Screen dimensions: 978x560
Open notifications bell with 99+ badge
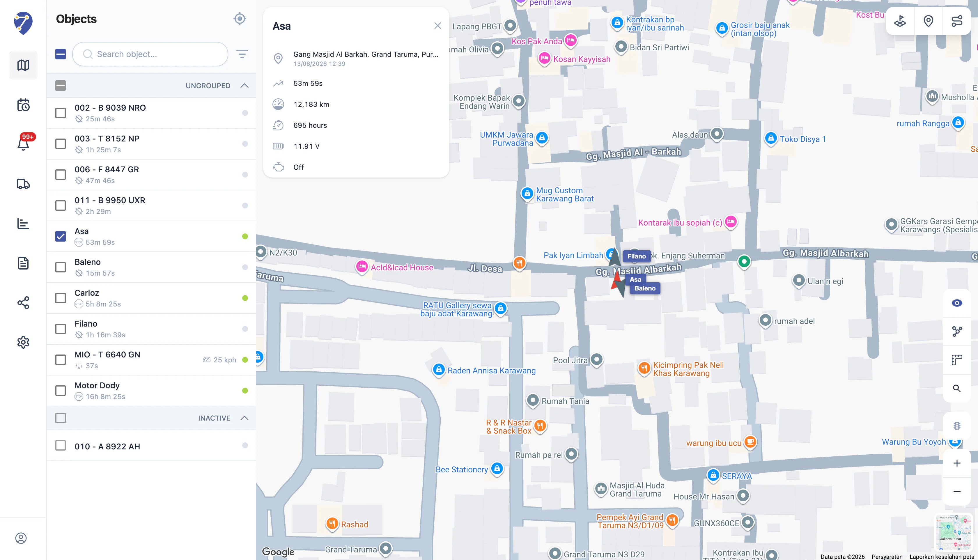coord(23,143)
